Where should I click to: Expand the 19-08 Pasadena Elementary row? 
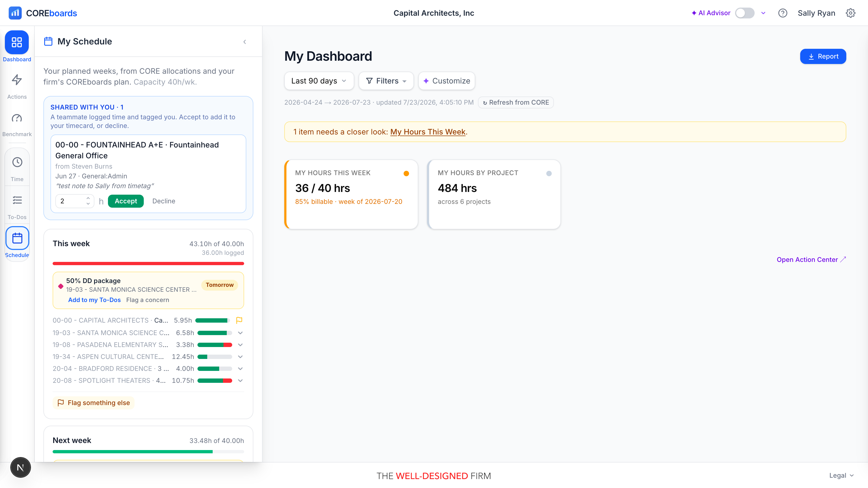pos(240,345)
